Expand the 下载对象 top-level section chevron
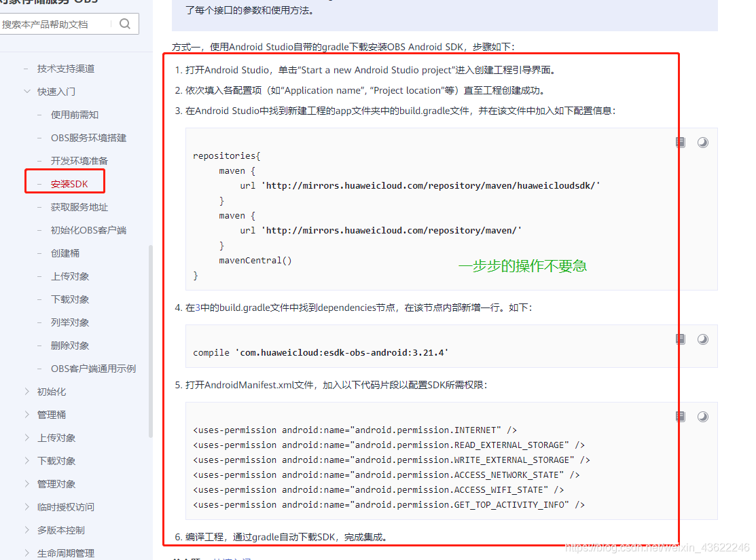The width and height of the screenshot is (756, 560). [x=27, y=461]
